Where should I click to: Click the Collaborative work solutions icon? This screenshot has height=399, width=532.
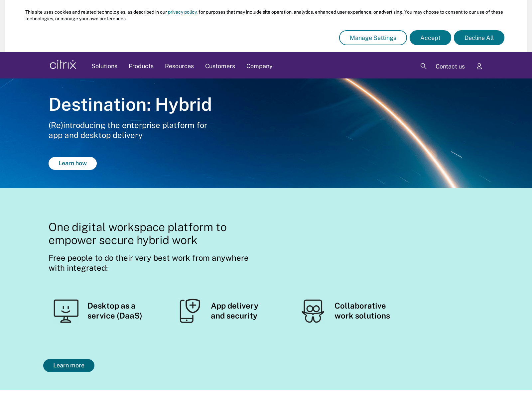(313, 311)
